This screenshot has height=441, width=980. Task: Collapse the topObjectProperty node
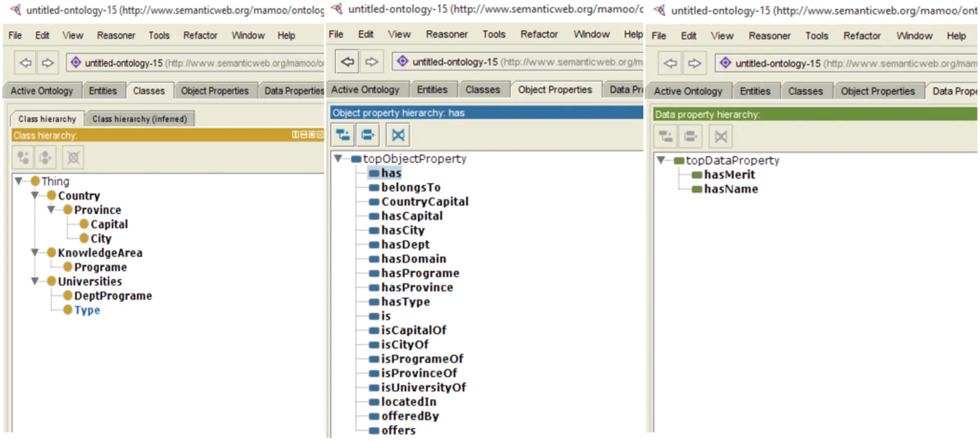pyautogui.click(x=339, y=158)
